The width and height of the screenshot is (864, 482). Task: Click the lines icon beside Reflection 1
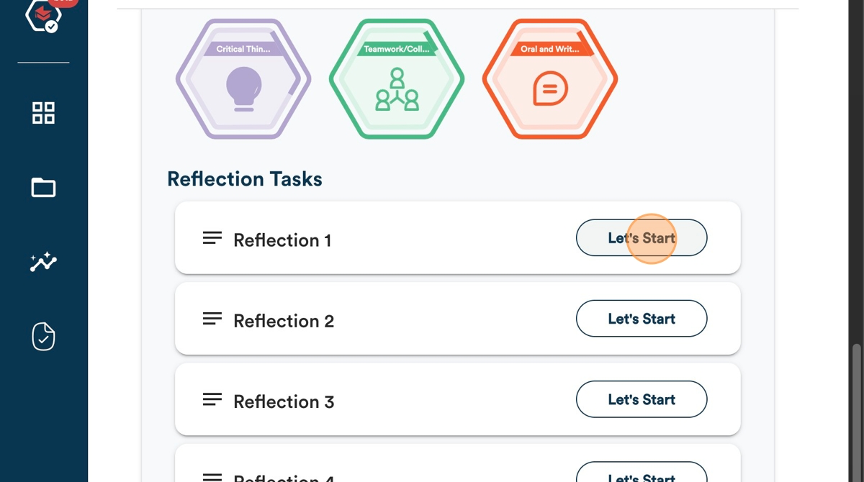pos(212,238)
